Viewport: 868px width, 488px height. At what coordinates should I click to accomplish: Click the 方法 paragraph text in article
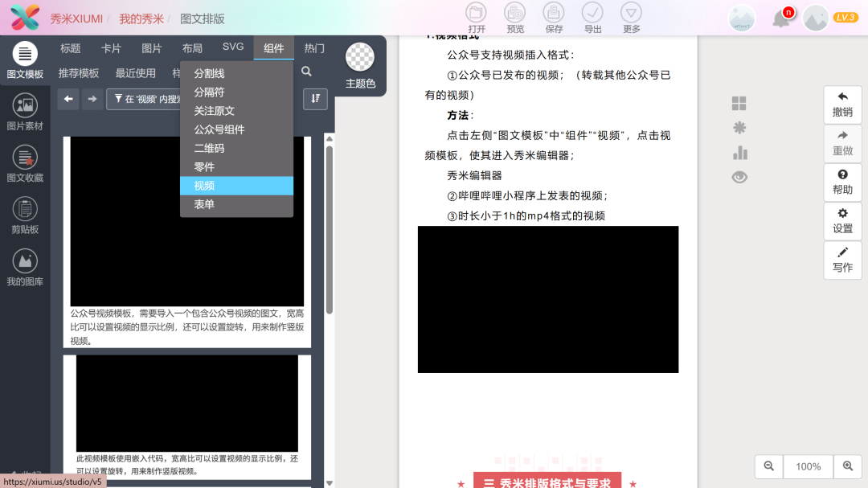click(x=461, y=115)
